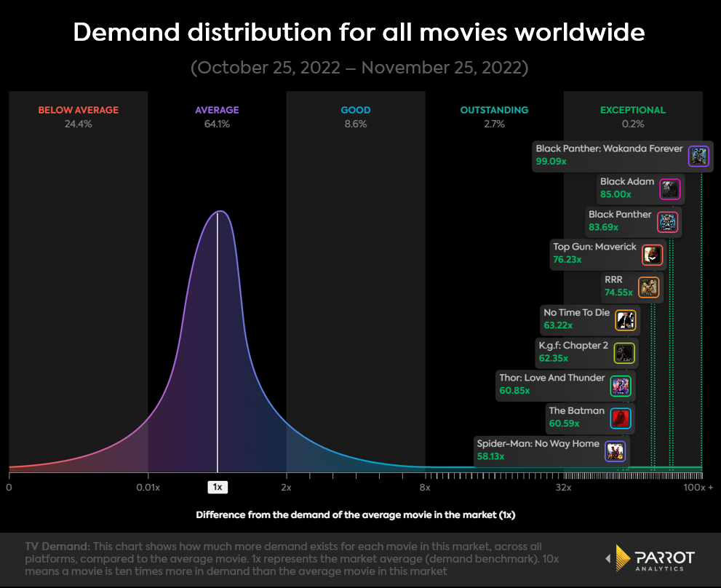The image size is (721, 588).
Task: Click the AVERAGE category heading
Action: (x=217, y=110)
